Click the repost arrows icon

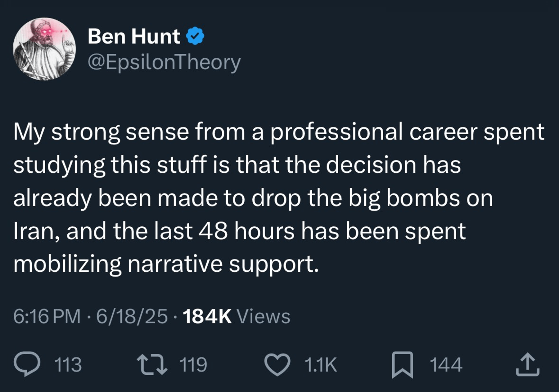(x=152, y=364)
